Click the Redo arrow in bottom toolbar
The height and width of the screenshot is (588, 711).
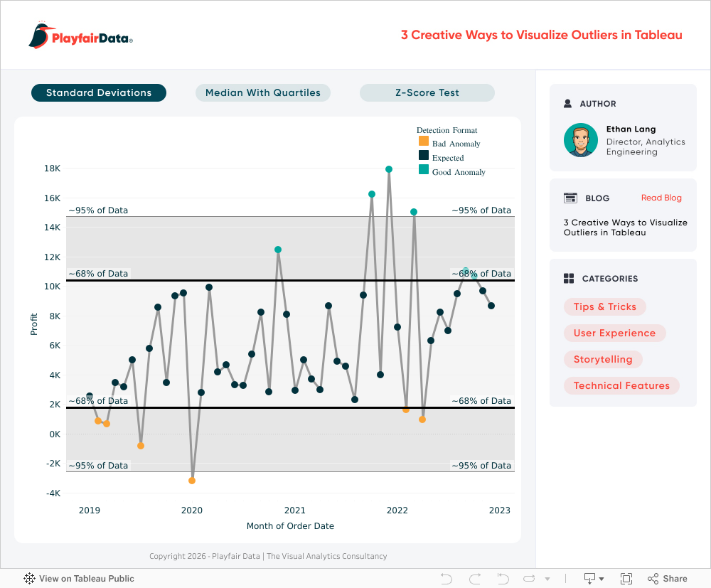click(475, 579)
